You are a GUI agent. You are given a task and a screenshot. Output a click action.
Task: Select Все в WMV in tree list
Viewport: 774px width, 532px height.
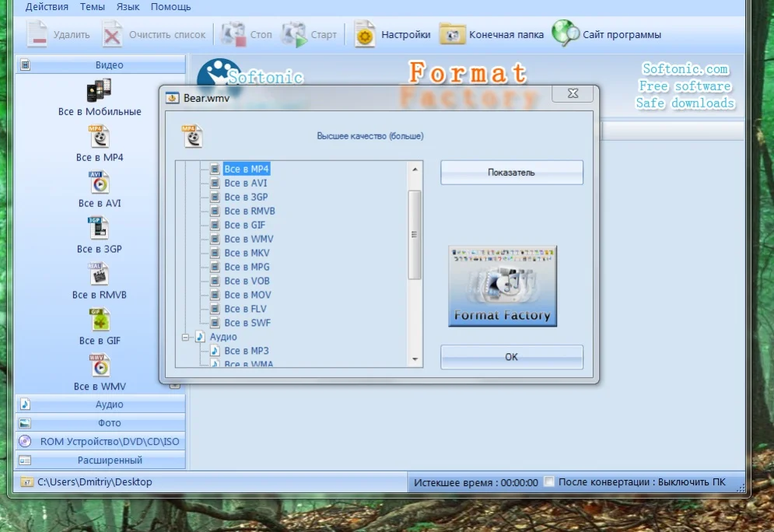tap(248, 239)
